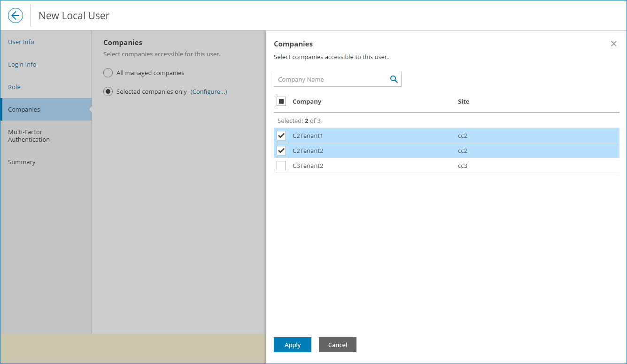
Task: Jump to the Summary step
Action: click(x=22, y=162)
